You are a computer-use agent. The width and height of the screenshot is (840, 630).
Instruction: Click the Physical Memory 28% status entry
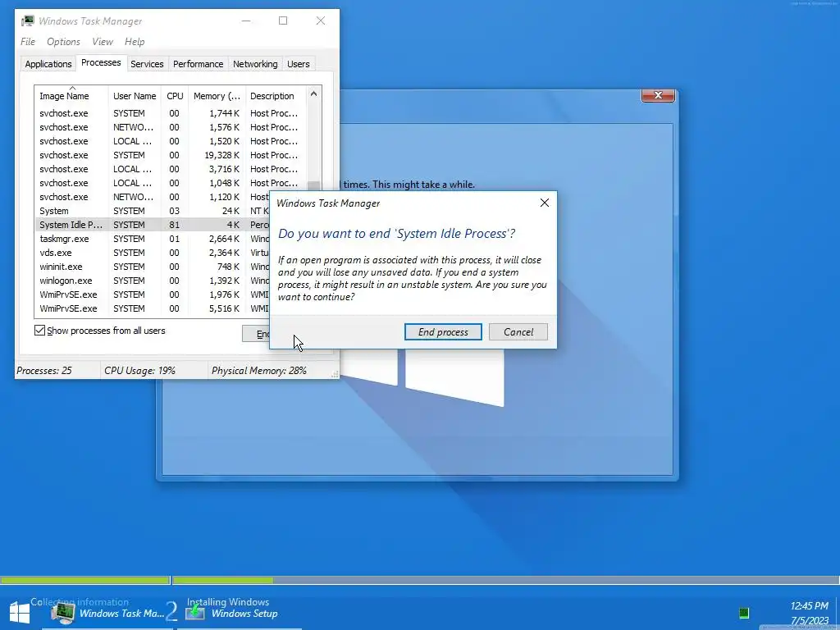(x=259, y=371)
